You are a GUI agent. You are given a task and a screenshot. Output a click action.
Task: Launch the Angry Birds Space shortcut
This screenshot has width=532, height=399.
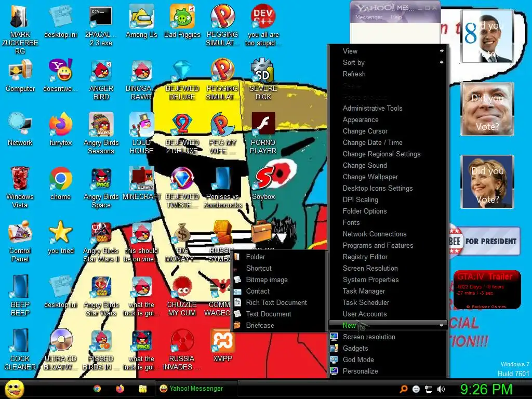coord(101,187)
